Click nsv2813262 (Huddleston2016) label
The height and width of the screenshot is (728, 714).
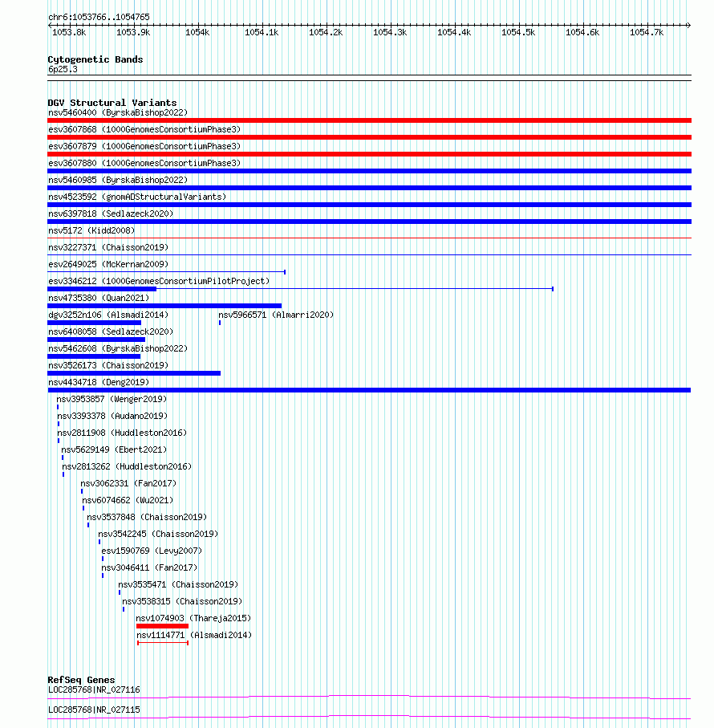127,466
